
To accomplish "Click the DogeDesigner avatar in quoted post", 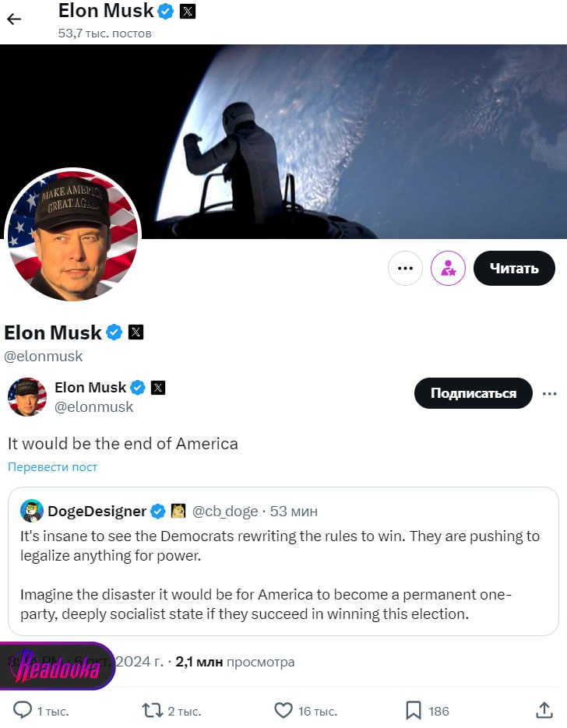I will click(x=32, y=511).
